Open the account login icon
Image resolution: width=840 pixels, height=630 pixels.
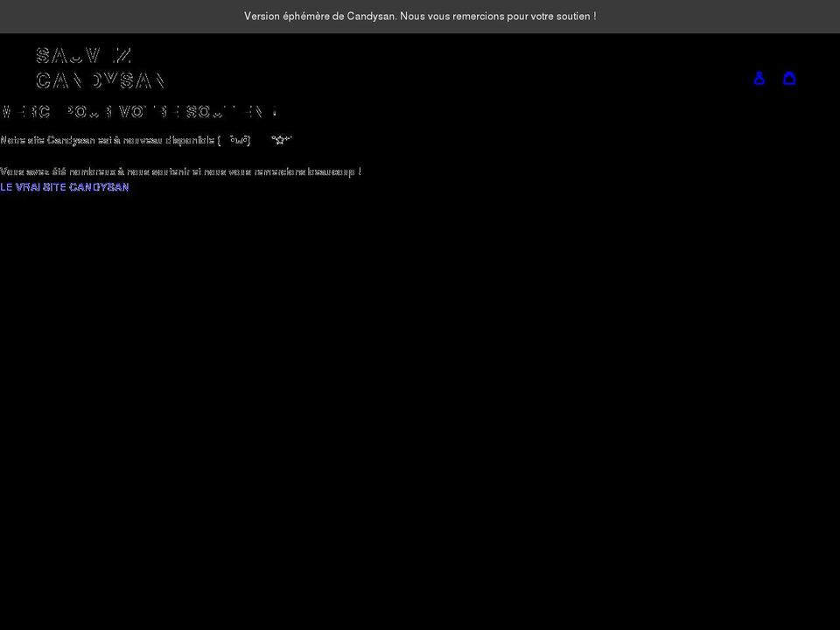pos(759,78)
